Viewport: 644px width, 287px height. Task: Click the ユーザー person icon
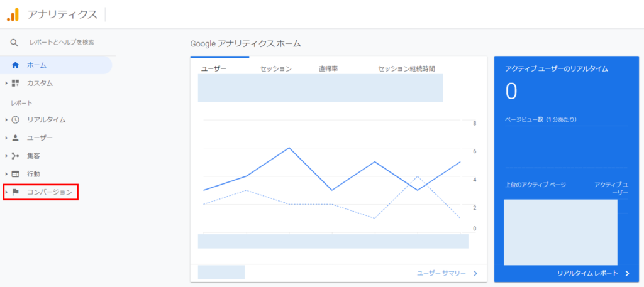tap(15, 138)
